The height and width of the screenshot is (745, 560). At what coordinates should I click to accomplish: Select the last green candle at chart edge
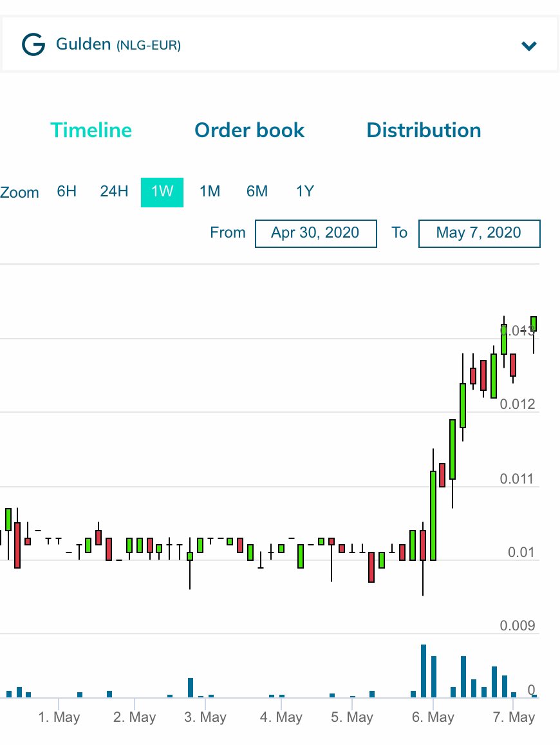coord(534,323)
